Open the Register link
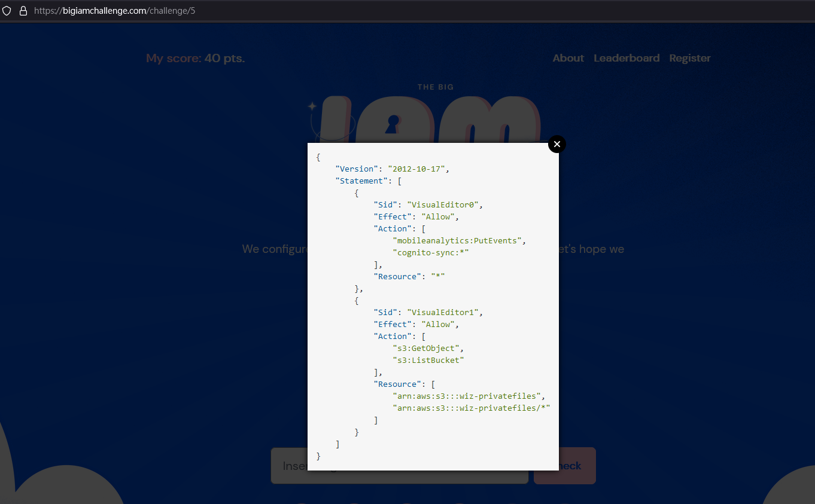The height and width of the screenshot is (504, 815). [x=690, y=58]
